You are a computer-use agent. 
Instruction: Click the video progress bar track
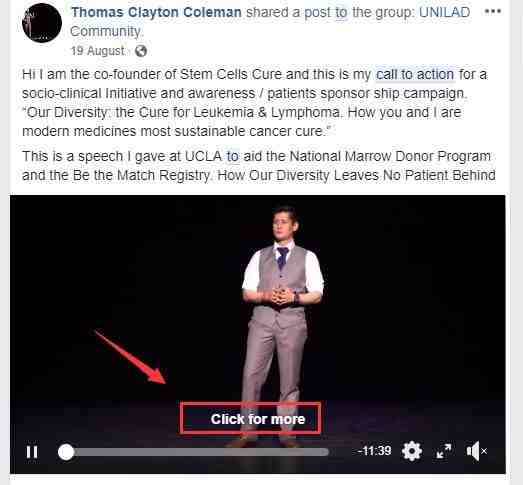pyautogui.click(x=193, y=452)
